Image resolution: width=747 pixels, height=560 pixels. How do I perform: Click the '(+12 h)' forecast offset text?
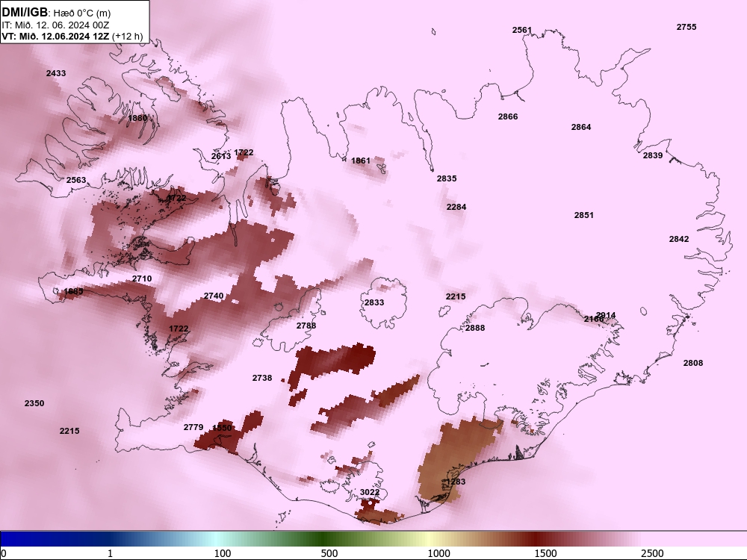coord(127,36)
